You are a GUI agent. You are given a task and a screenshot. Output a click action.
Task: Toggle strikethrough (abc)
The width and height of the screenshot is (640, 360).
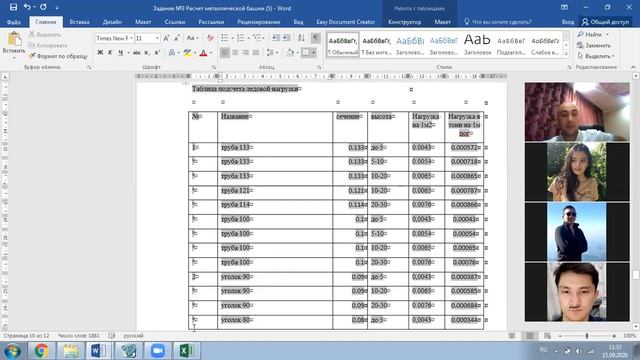pyautogui.click(x=137, y=53)
